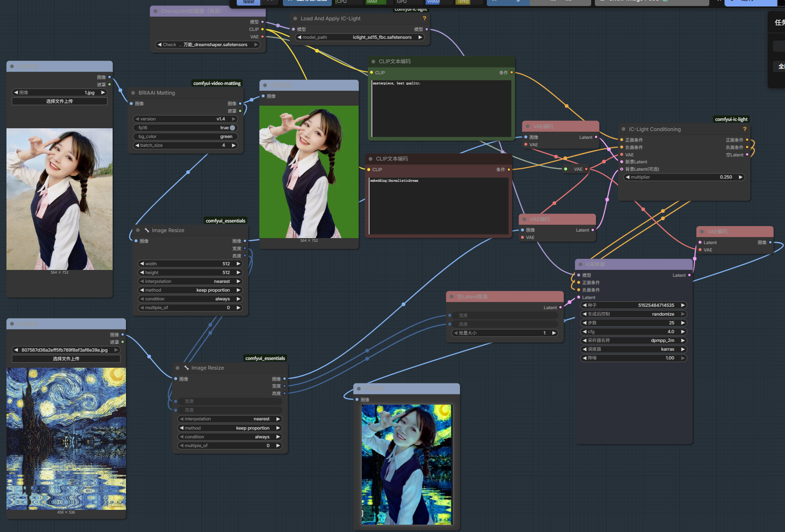Decrease batch_size with left arrow
The image size is (785, 532).
point(137,145)
